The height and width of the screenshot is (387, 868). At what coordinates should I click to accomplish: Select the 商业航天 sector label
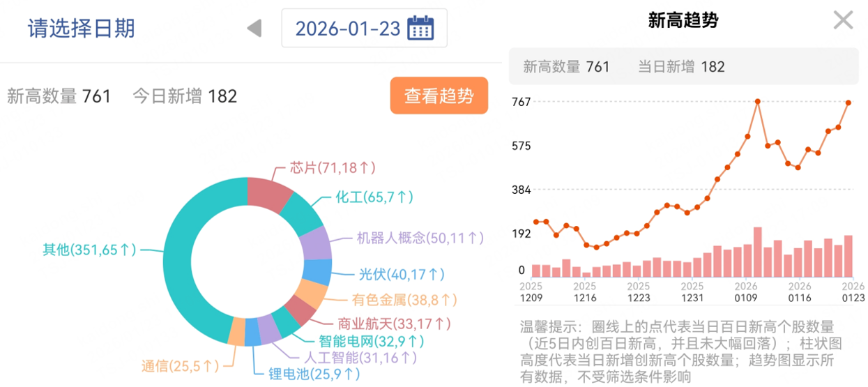tap(394, 324)
